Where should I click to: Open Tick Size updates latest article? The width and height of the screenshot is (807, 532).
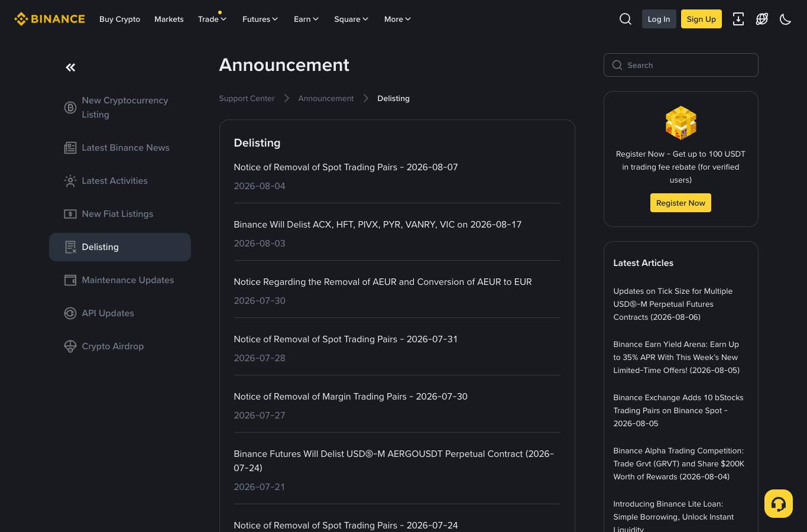673,304
